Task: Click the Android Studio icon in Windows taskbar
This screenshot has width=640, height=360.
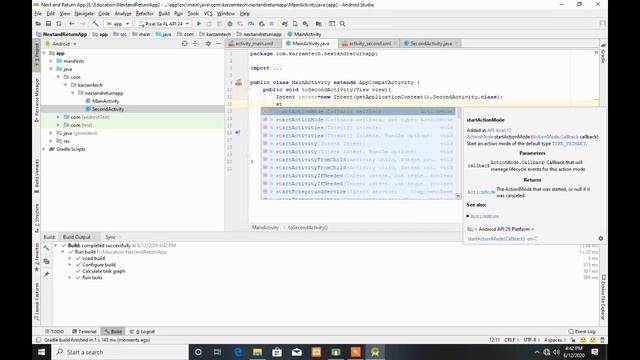Action: tap(375, 352)
